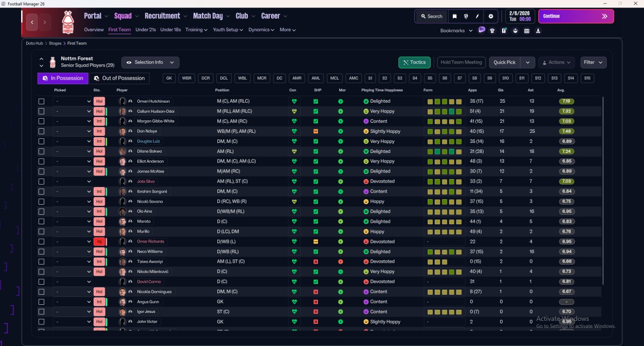Viewport: 644px width, 346px height.
Task: Open the Under 21s squad tab
Action: (x=145, y=30)
